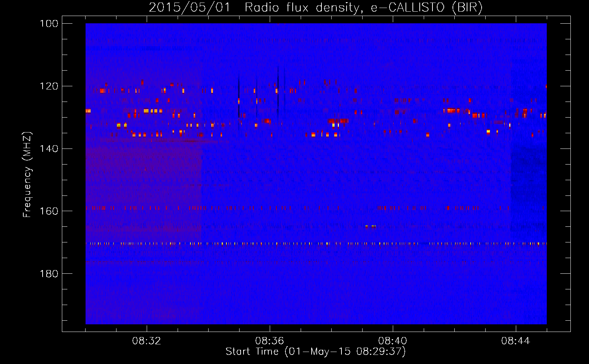Image resolution: width=589 pixels, height=364 pixels.
Task: Click the time tick label 08:36
Action: [x=270, y=341]
